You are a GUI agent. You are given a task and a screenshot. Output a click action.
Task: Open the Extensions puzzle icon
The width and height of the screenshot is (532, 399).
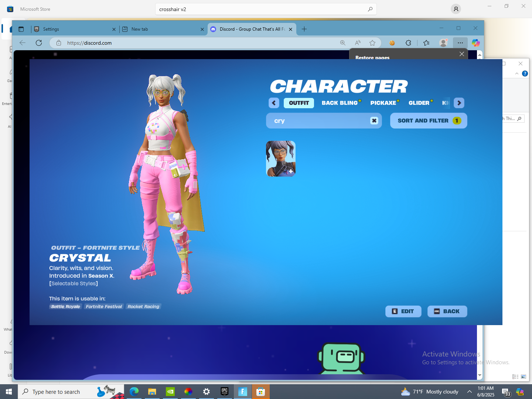coord(408,43)
